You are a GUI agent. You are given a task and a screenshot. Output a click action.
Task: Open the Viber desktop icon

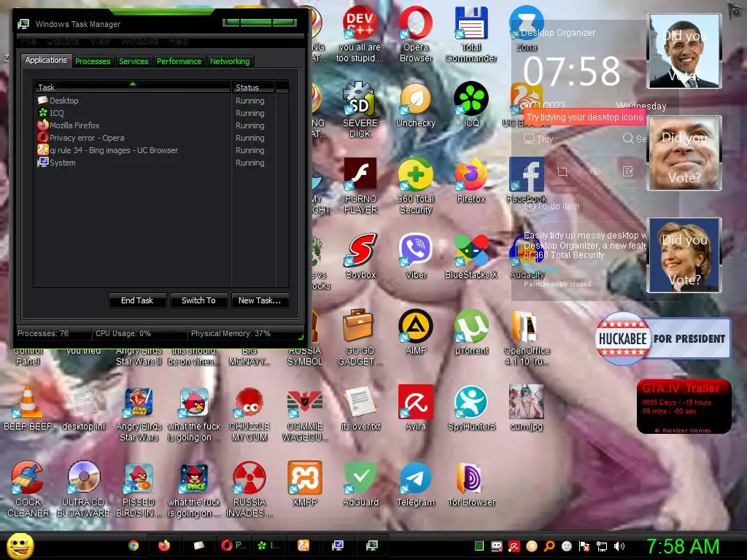(416, 256)
